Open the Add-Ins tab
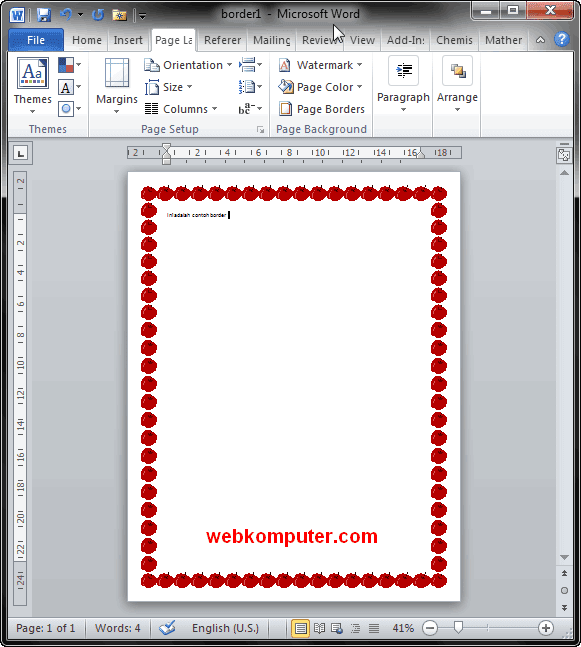Viewport: 581px width, 647px height. [x=406, y=40]
